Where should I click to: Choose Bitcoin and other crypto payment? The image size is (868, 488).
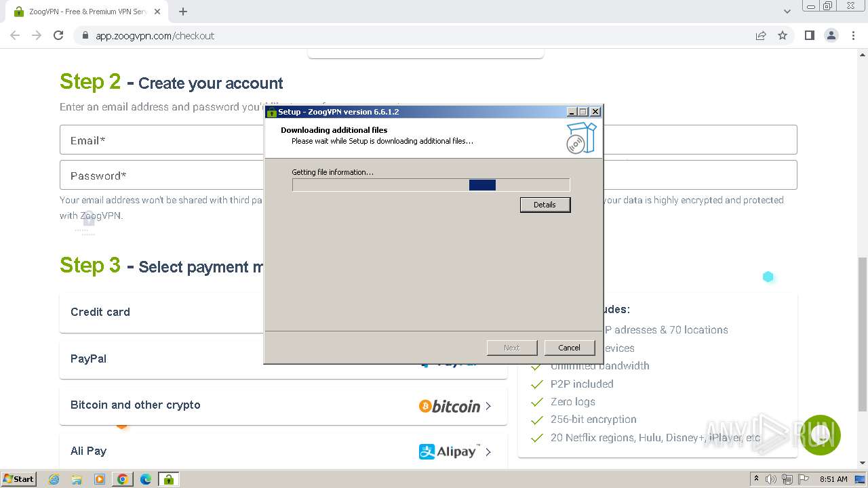tap(283, 405)
